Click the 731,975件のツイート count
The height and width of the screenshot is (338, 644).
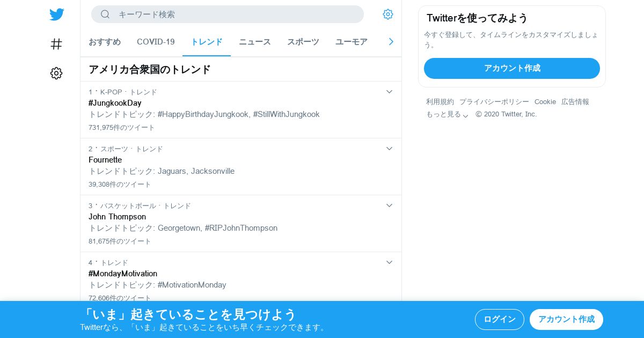122,128
